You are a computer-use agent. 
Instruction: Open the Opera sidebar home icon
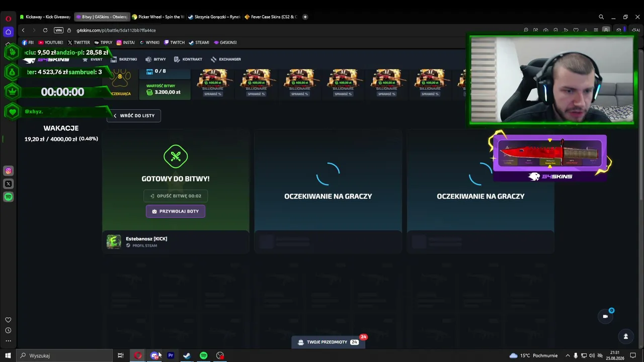[8, 32]
